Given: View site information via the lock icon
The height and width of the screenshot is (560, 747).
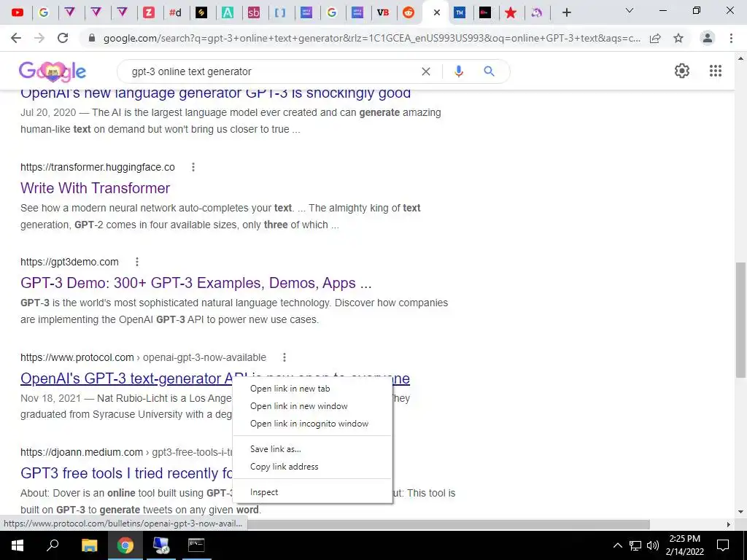Looking at the screenshot, I should pyautogui.click(x=92, y=38).
